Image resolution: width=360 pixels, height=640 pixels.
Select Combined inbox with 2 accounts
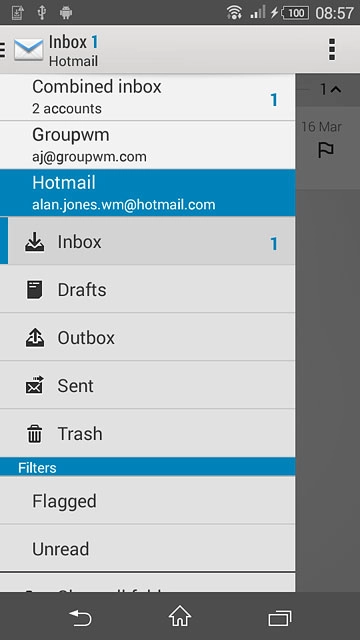click(x=147, y=97)
